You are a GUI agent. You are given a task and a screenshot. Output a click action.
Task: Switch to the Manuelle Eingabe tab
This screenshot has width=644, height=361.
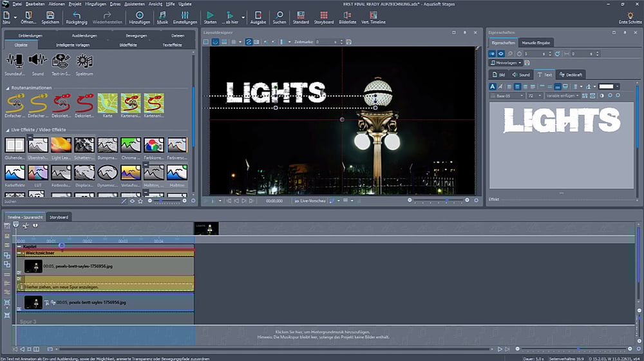[x=536, y=43]
